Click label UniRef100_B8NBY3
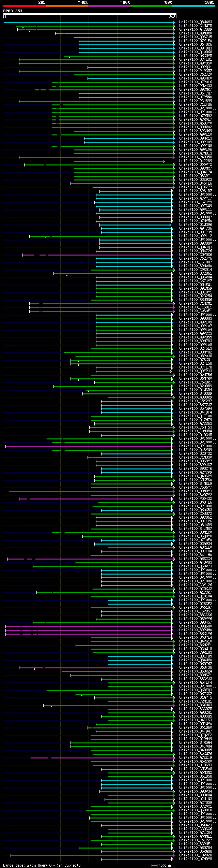Viewport: 218px width, 868px height. click(x=196, y=491)
